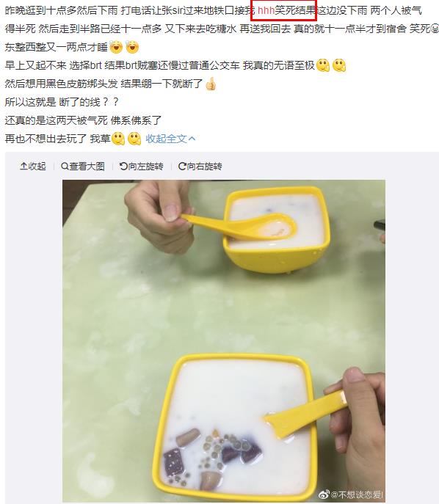
Task: Open 查看大图 to view the large image
Action: [83, 167]
